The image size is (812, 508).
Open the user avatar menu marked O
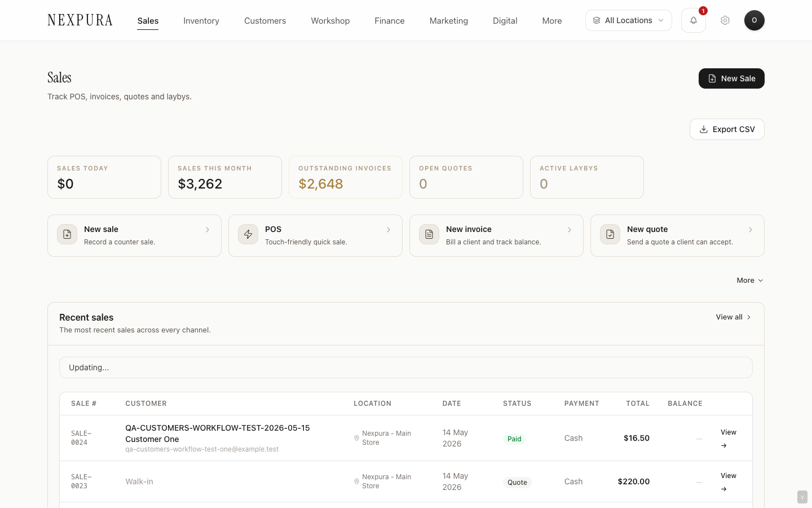click(x=754, y=20)
